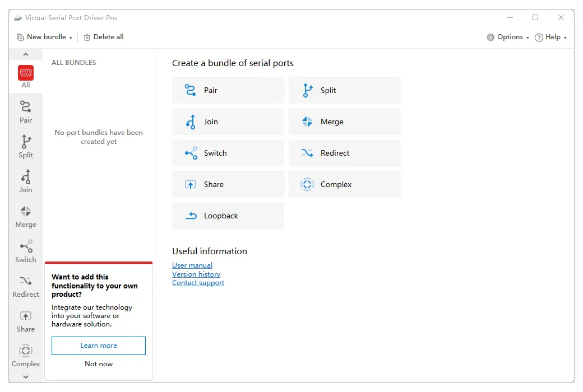Open the Help menu

point(550,37)
